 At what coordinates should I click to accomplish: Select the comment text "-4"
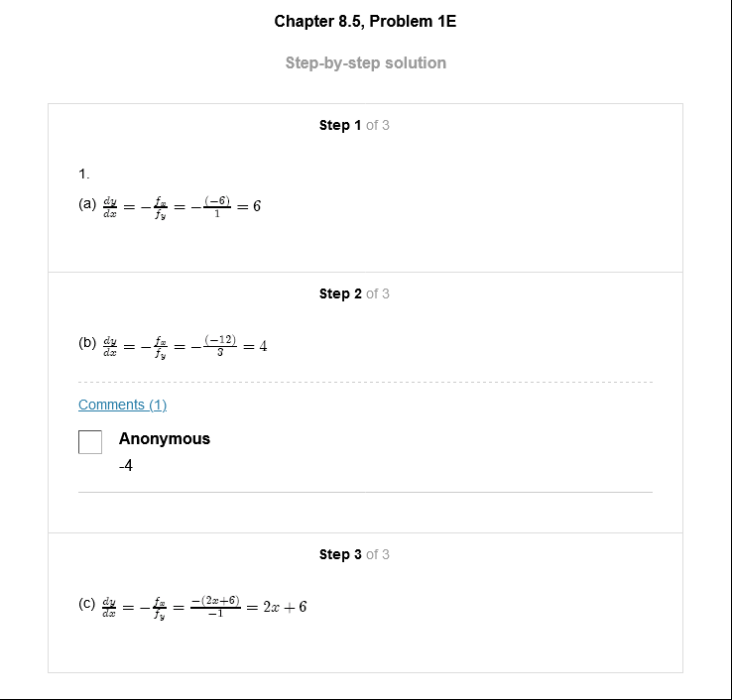click(126, 465)
